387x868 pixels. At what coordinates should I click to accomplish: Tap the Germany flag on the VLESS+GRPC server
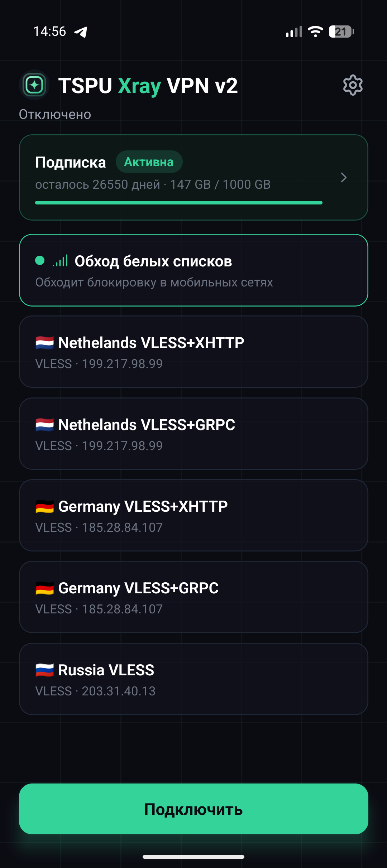pyautogui.click(x=44, y=588)
